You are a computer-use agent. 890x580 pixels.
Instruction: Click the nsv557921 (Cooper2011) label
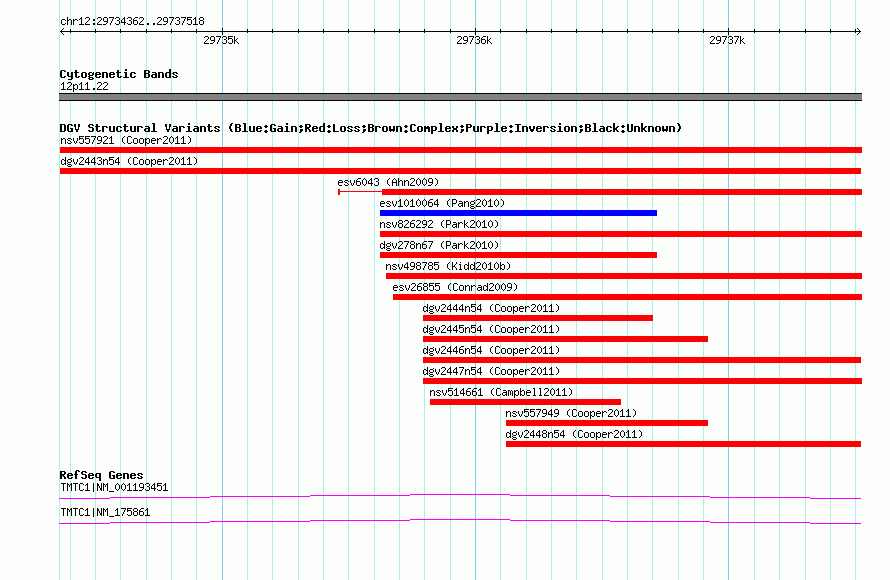click(126, 140)
